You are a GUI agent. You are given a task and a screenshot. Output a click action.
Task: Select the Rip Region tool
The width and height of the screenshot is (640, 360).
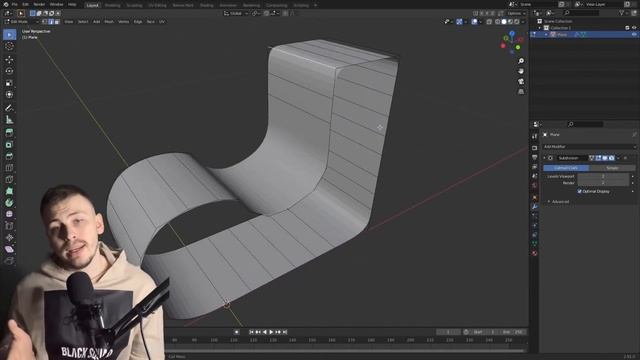[x=9, y=261]
